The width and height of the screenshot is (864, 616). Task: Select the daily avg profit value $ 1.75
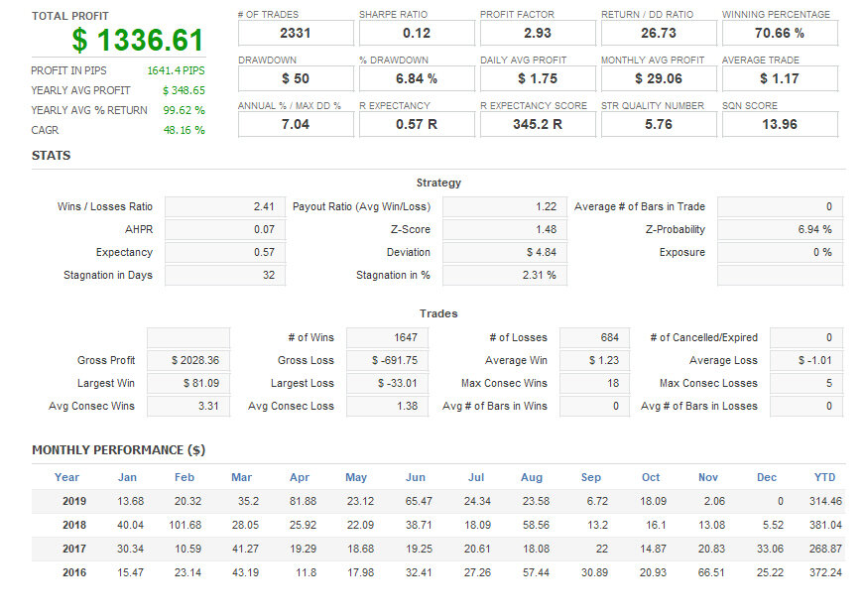click(538, 78)
